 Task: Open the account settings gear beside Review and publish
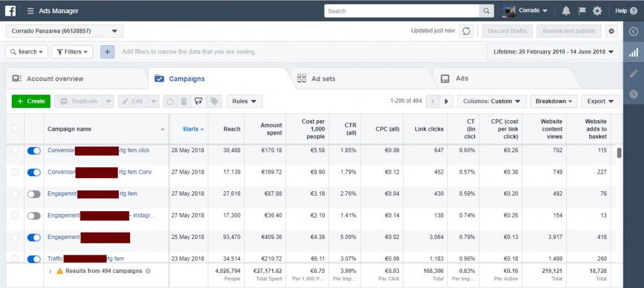tap(612, 31)
